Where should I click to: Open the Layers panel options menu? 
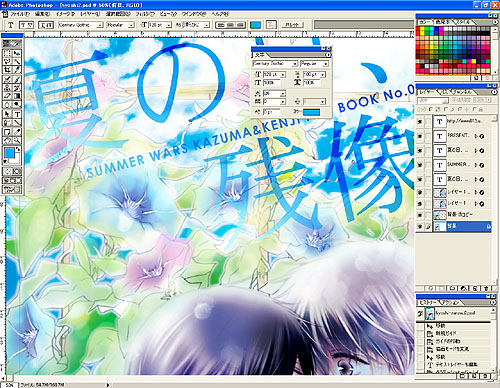click(494, 92)
